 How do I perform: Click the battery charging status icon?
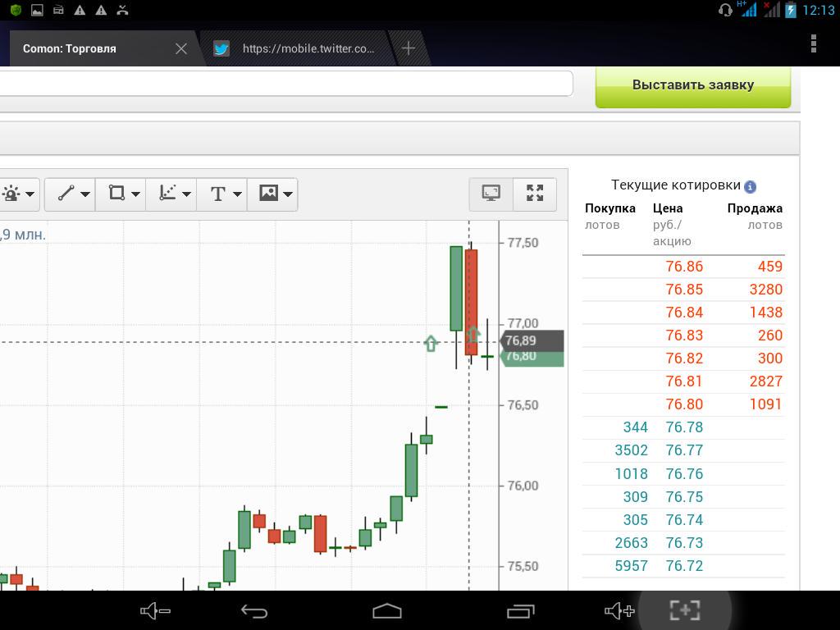tap(791, 10)
